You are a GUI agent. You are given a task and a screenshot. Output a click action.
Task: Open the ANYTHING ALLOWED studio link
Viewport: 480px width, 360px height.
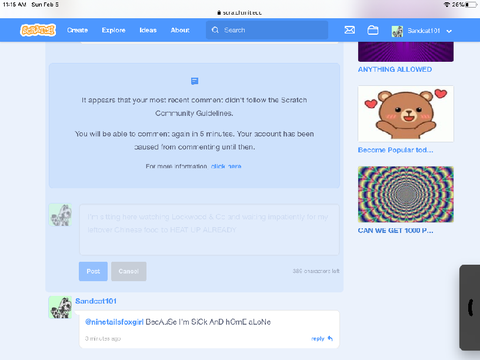pyautogui.click(x=395, y=69)
